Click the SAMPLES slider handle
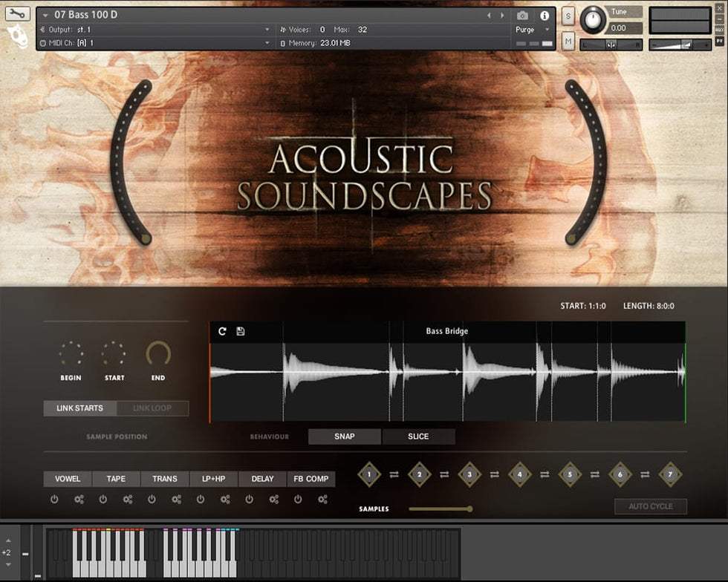728x582 pixels. click(x=469, y=509)
